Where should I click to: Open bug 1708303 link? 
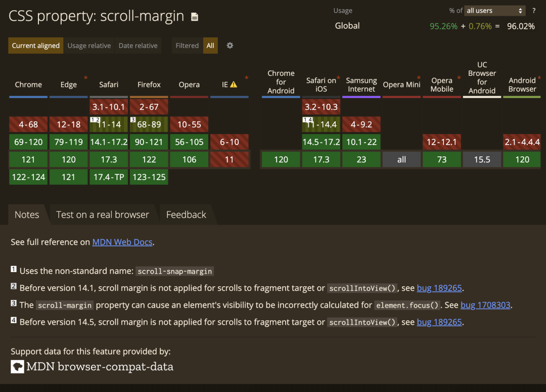pos(485,305)
